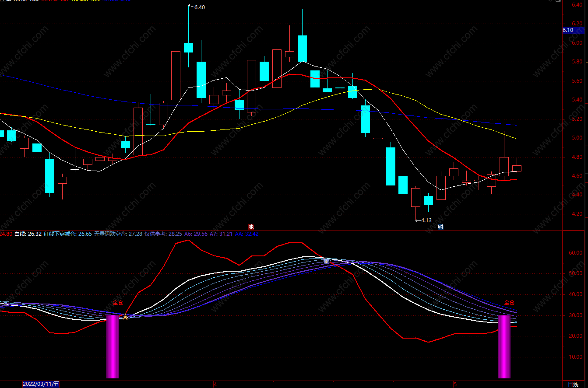Image resolution: width=588 pixels, height=388 pixels.
Task: Click the 财 finance marker icon
Action: click(x=440, y=227)
